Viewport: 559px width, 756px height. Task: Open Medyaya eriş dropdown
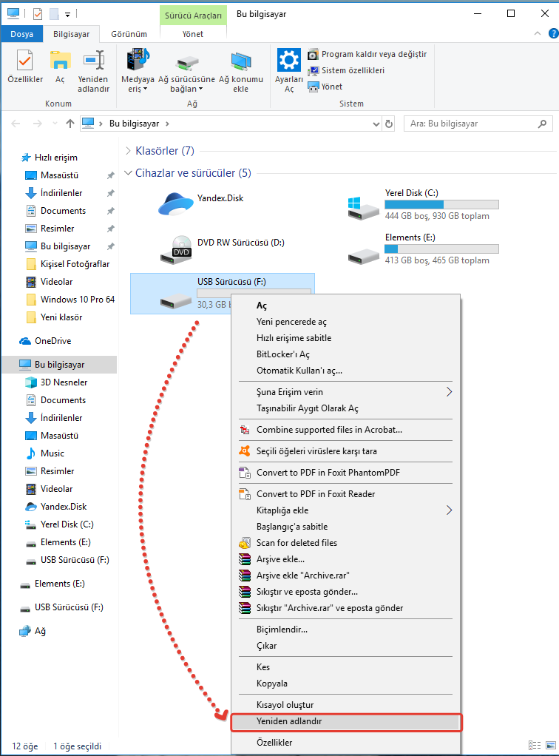138,72
